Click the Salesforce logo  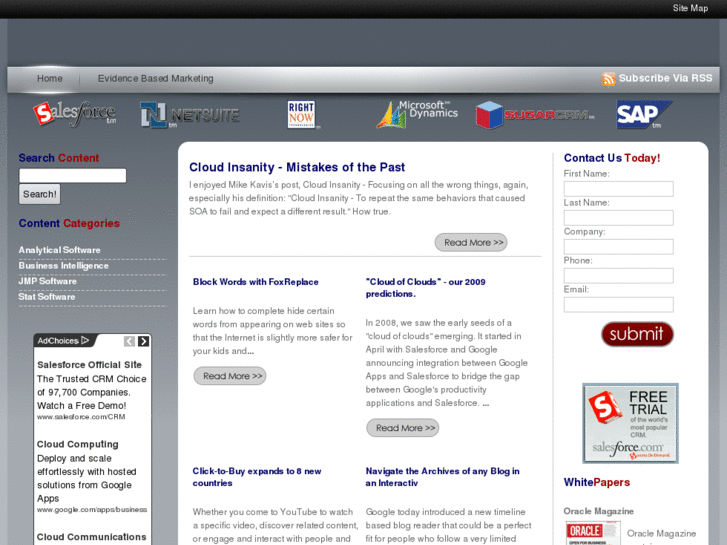coord(75,114)
